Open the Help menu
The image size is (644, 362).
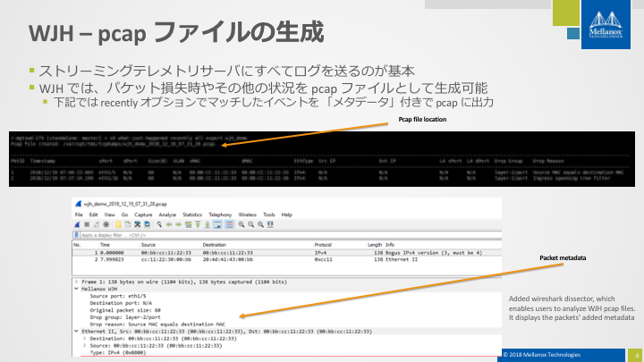tap(287, 215)
